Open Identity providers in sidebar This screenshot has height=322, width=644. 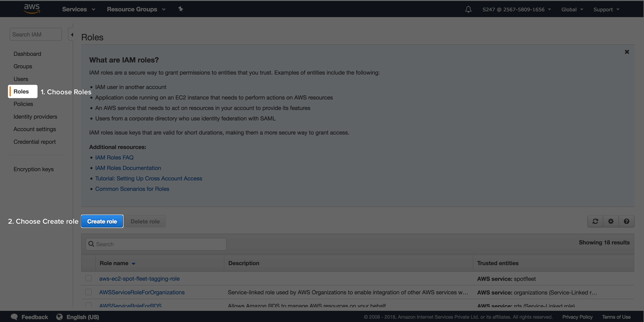coord(35,117)
